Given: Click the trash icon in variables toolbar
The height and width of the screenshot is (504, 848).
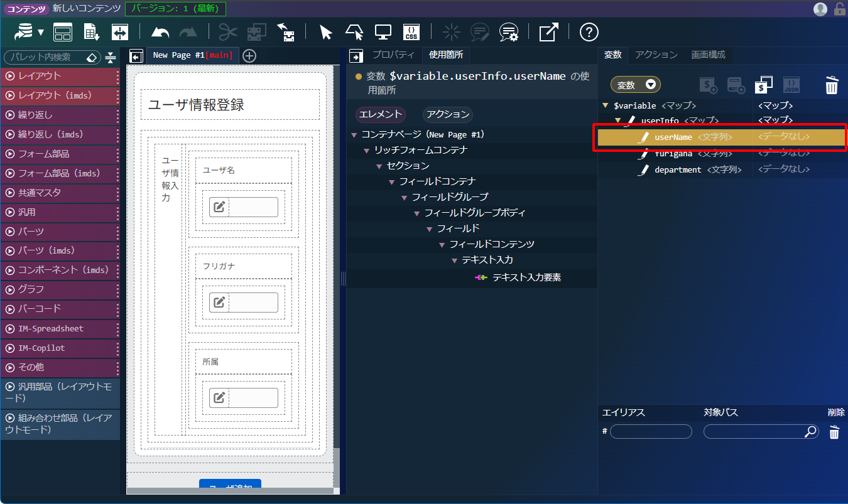Looking at the screenshot, I should click(831, 85).
